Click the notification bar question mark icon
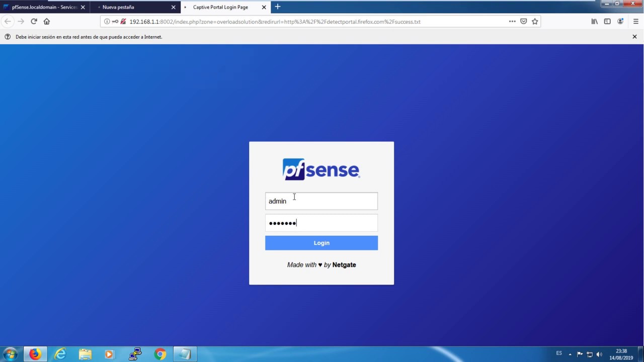This screenshot has height=362, width=644. [x=8, y=37]
